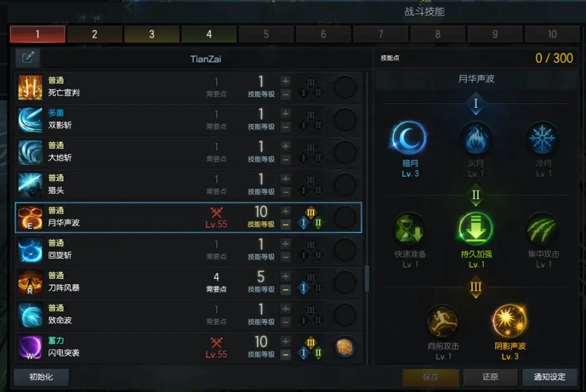Click the empty rune slot for 月华声波
The image size is (586, 392).
[344, 218]
